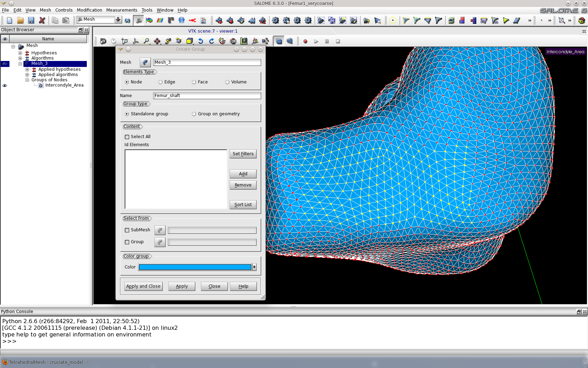Start recording with the red record button
The image size is (588, 368).
pos(305,41)
